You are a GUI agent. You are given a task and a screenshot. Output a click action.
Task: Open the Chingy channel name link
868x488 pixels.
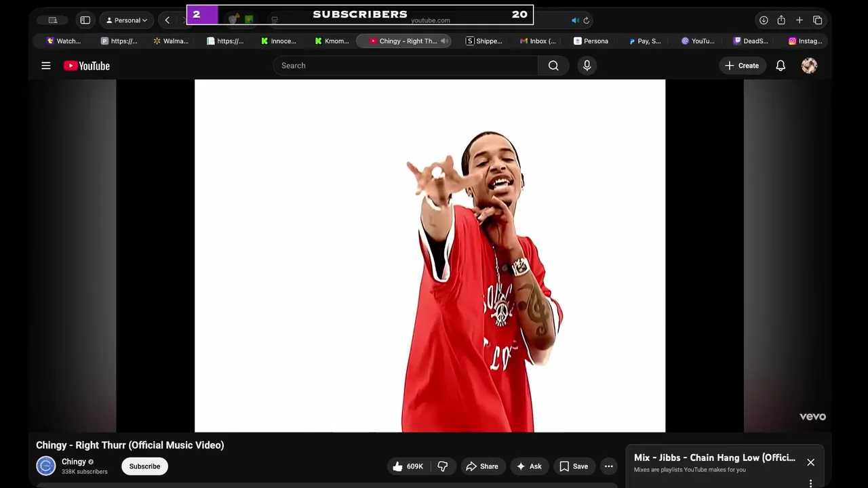[x=74, y=462]
